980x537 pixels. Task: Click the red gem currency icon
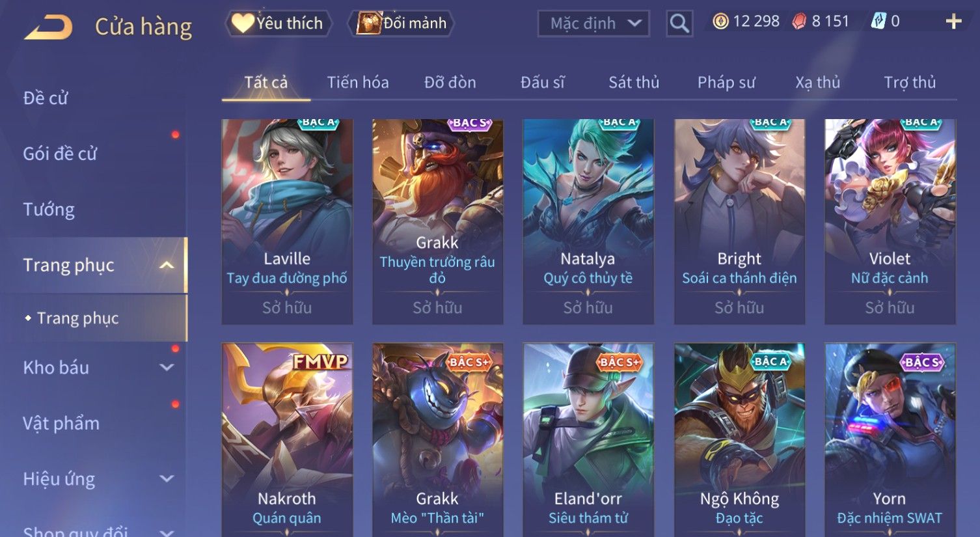[x=799, y=22]
